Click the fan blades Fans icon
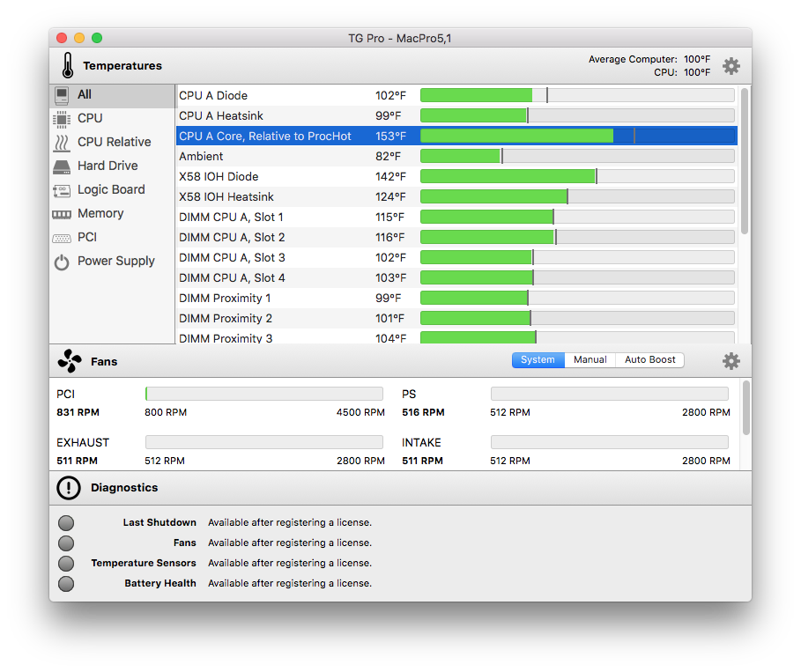The image size is (801, 672). pos(70,361)
